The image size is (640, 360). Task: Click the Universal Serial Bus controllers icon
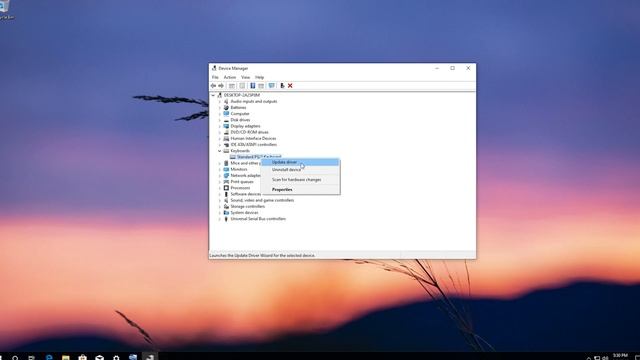(226, 219)
